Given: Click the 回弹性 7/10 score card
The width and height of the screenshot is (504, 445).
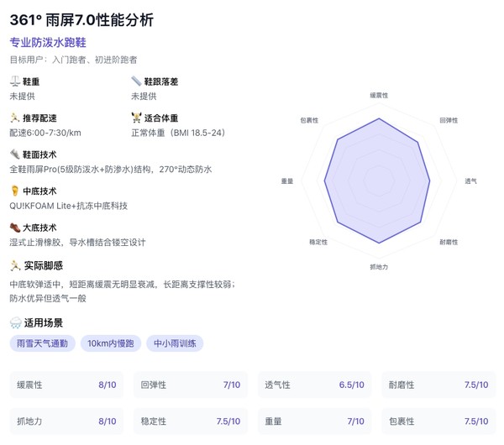Looking at the screenshot, I should click(191, 385).
